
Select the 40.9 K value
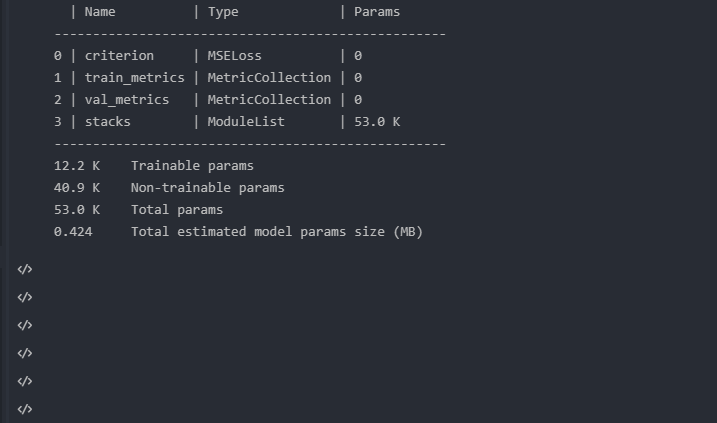click(77, 188)
